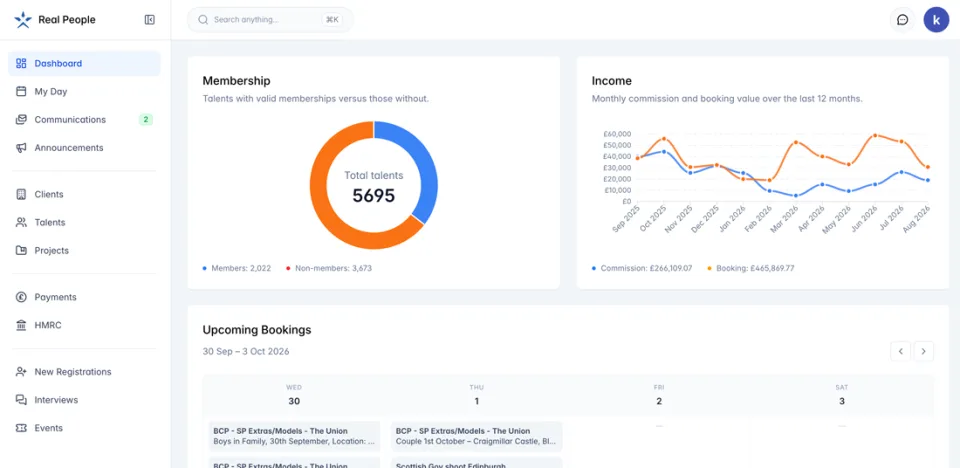
Task: Click the 'Real People' brand name
Action: (67, 20)
